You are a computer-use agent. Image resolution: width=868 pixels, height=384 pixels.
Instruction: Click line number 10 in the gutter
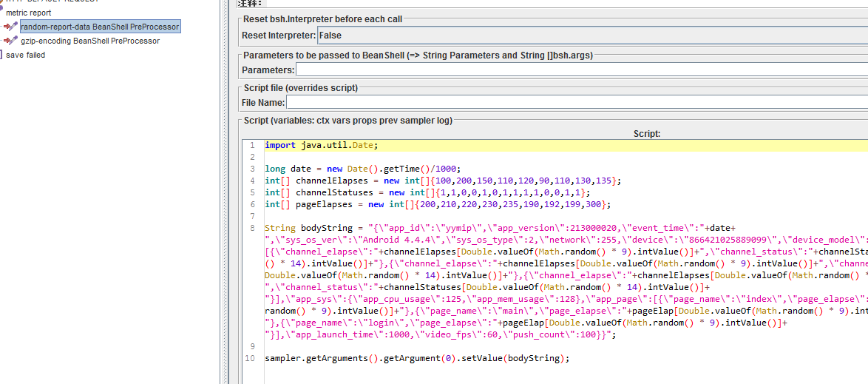(250, 358)
